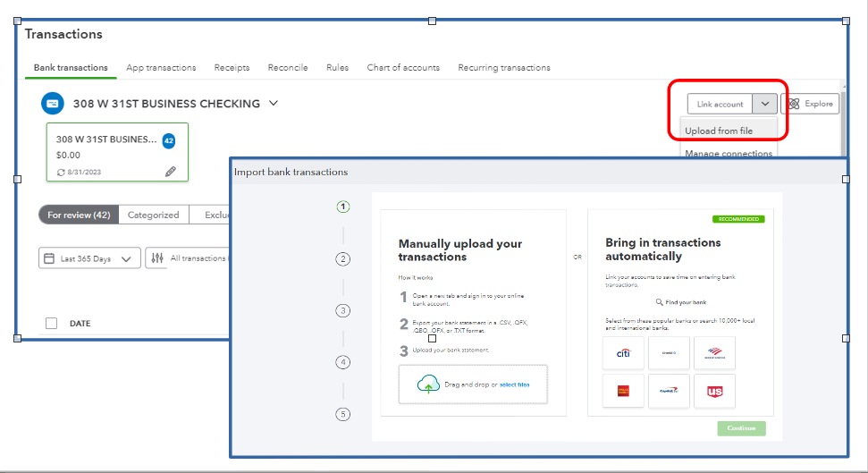Switch to the Bank transactions tab
Image resolution: width=868 pixels, height=473 pixels.
[71, 68]
